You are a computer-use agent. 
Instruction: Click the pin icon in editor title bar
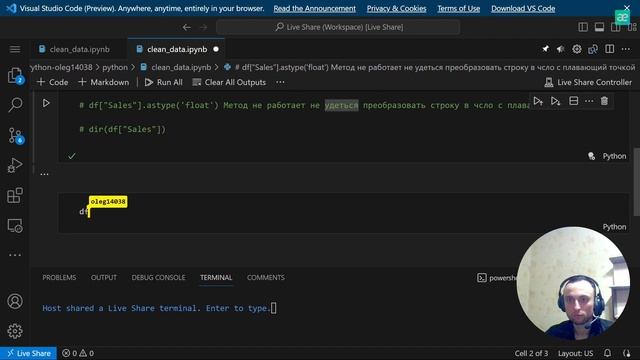pos(545,49)
